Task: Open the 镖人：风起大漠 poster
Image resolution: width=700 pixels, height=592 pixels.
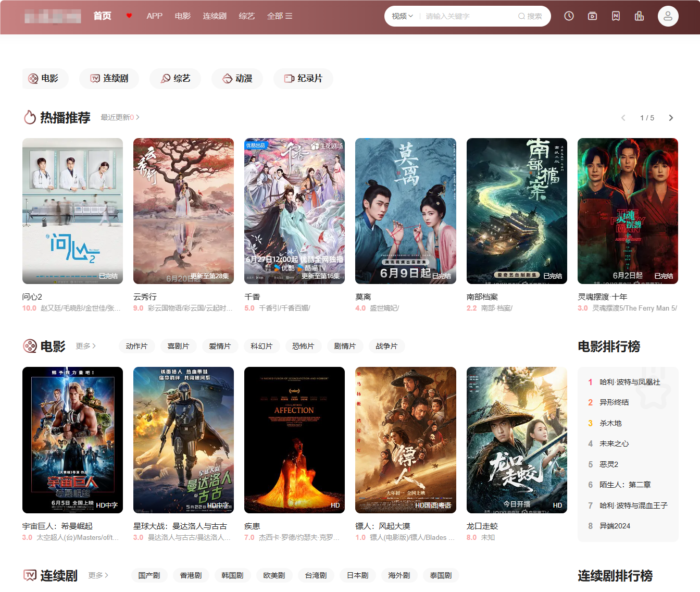Action: [406, 440]
